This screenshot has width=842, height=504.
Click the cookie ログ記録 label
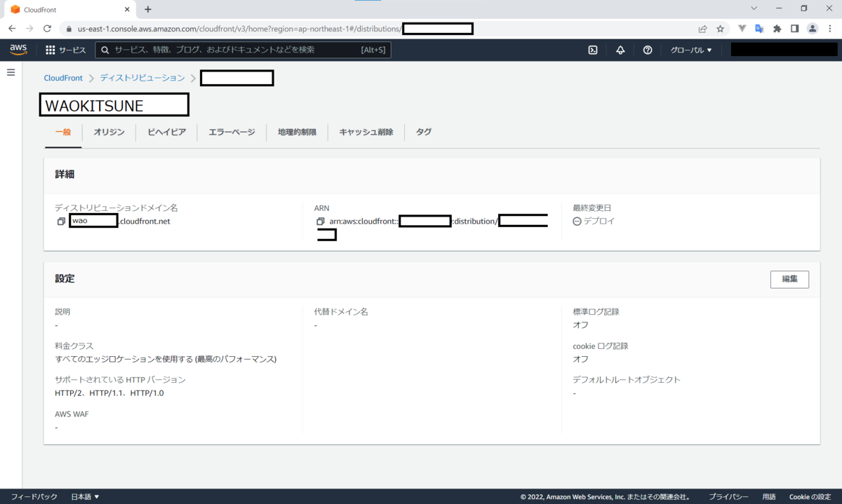click(x=600, y=346)
